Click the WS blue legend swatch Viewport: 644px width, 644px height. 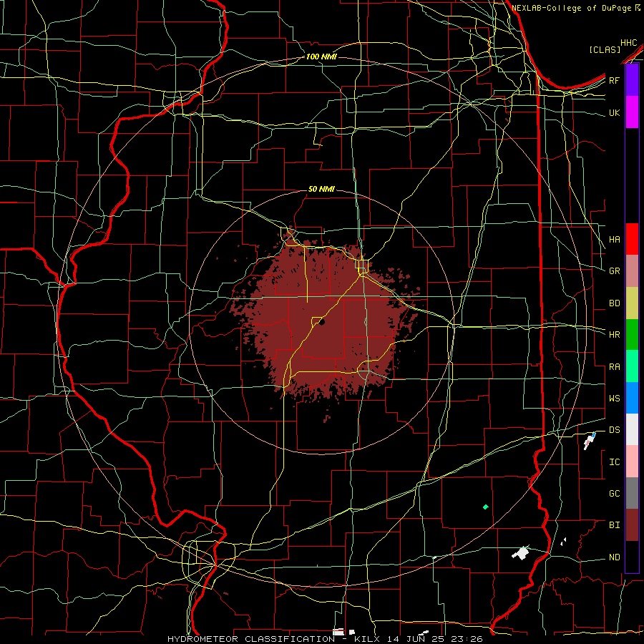point(632,398)
